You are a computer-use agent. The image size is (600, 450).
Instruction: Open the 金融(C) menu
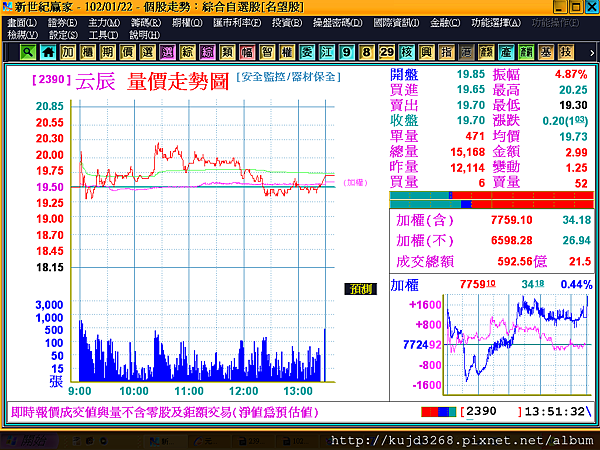[445, 23]
